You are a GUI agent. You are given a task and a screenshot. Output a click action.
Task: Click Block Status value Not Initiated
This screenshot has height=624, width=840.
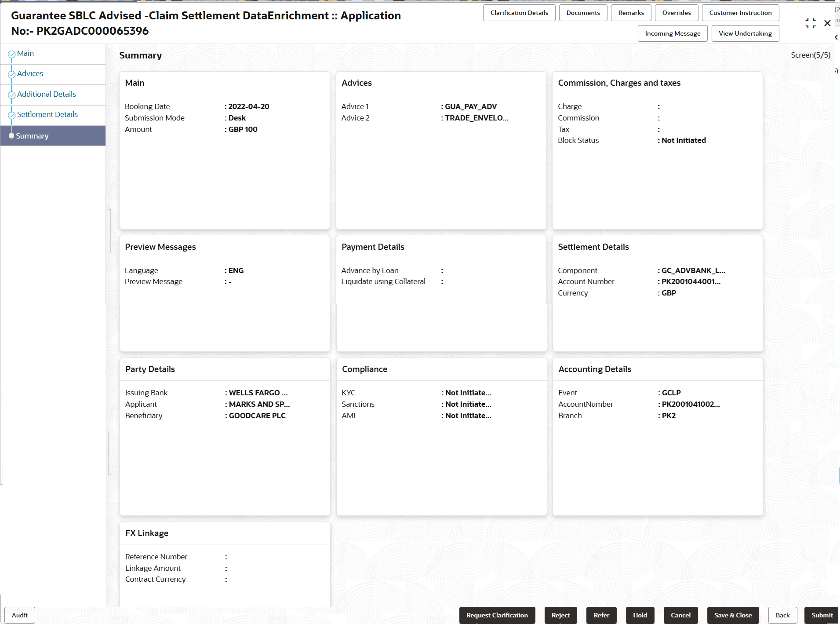coord(684,140)
